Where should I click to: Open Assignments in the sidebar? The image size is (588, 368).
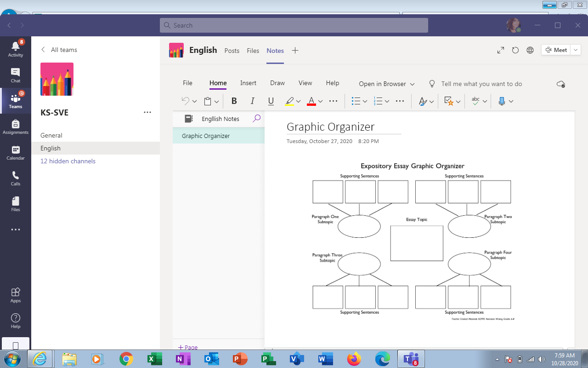pos(16,126)
